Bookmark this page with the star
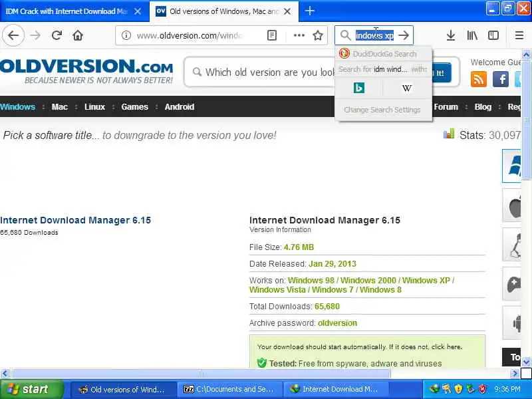 (318, 35)
